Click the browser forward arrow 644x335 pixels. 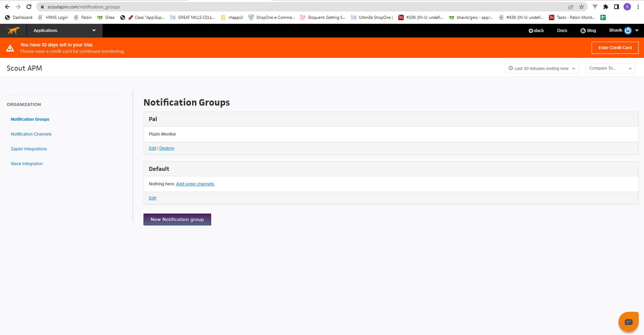(x=18, y=7)
